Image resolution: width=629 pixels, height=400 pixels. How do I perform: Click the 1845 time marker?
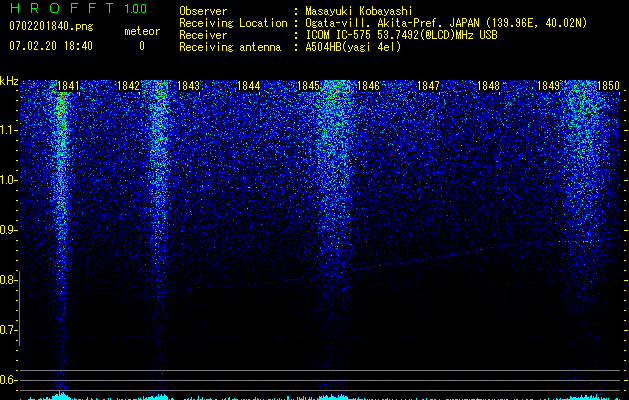coord(308,86)
